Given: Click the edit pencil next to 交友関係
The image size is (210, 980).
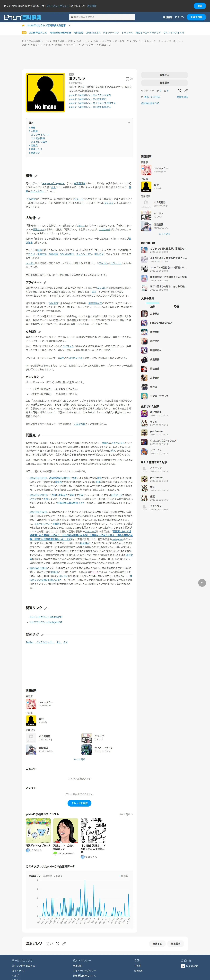Looking at the screenshot, I should [39, 332].
